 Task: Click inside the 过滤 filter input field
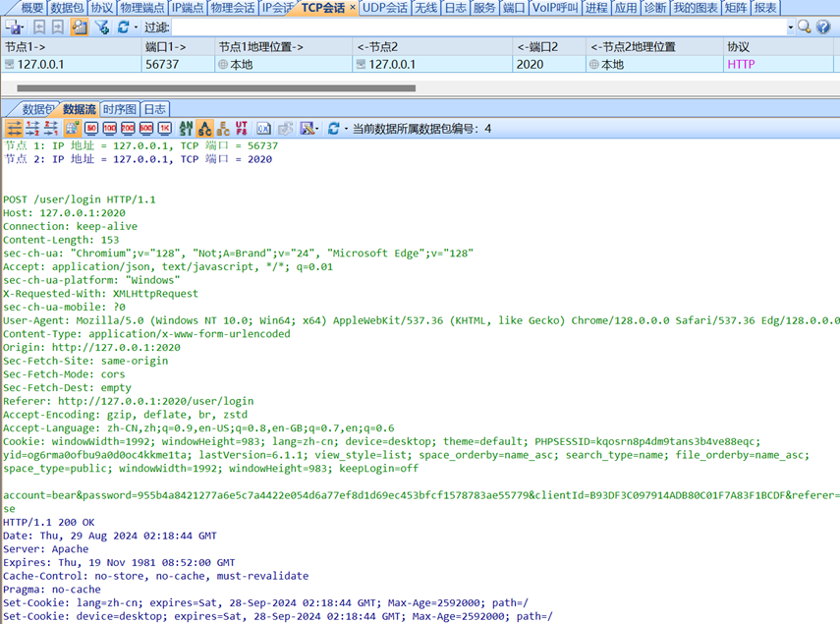point(393,28)
